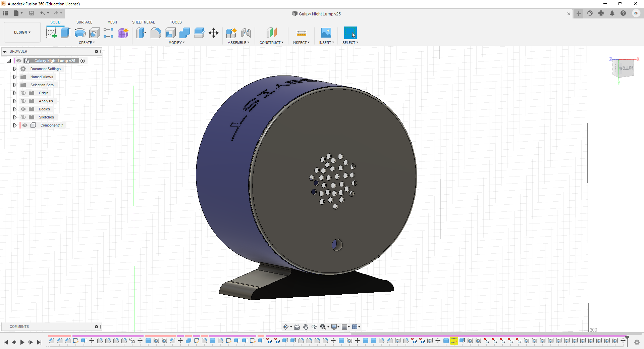Open the File menu
The image size is (644, 349).
point(18,13)
